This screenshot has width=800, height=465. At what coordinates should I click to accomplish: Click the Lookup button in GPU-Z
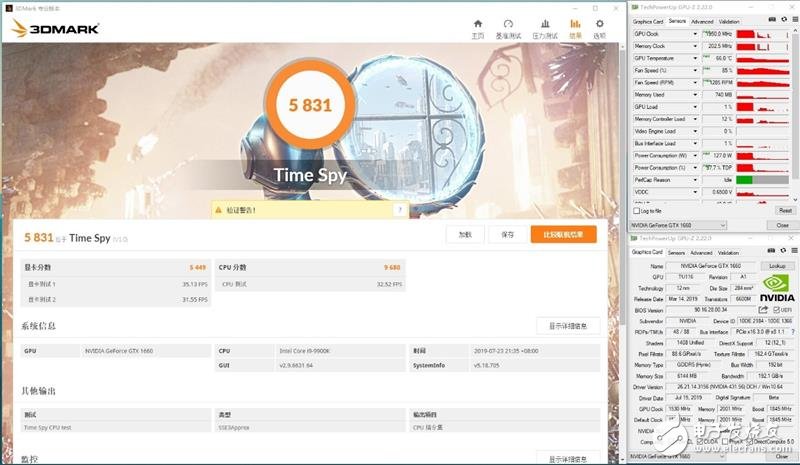point(777,266)
